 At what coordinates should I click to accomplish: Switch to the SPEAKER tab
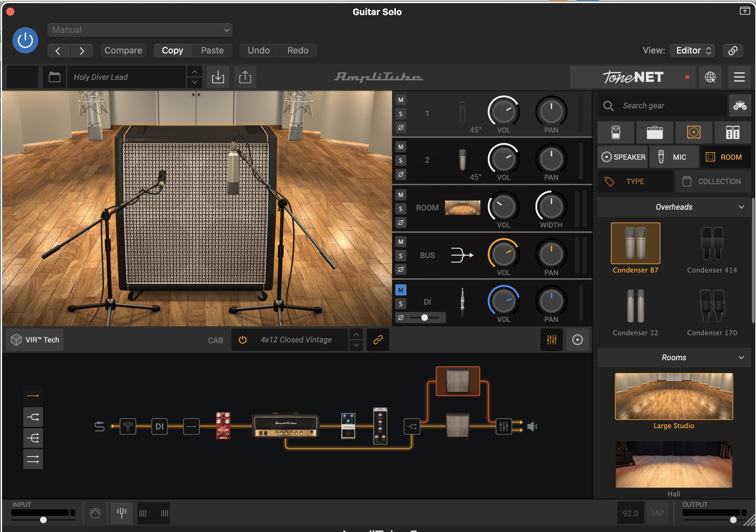tap(623, 157)
